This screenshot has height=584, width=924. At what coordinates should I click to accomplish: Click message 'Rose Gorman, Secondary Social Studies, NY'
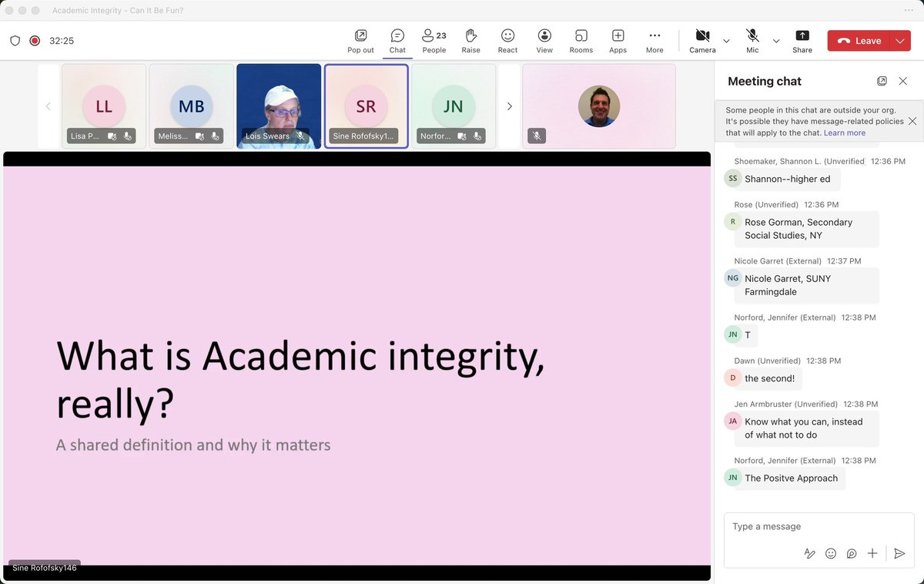point(805,229)
